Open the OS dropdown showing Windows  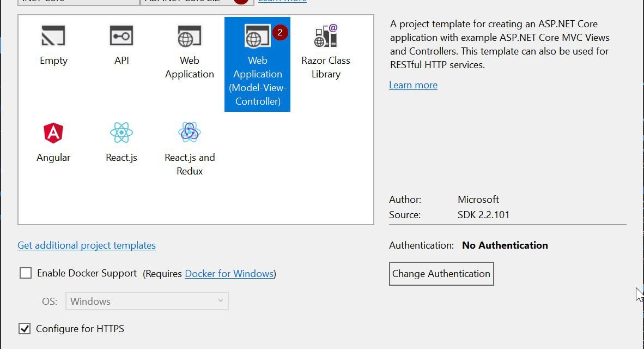click(147, 301)
